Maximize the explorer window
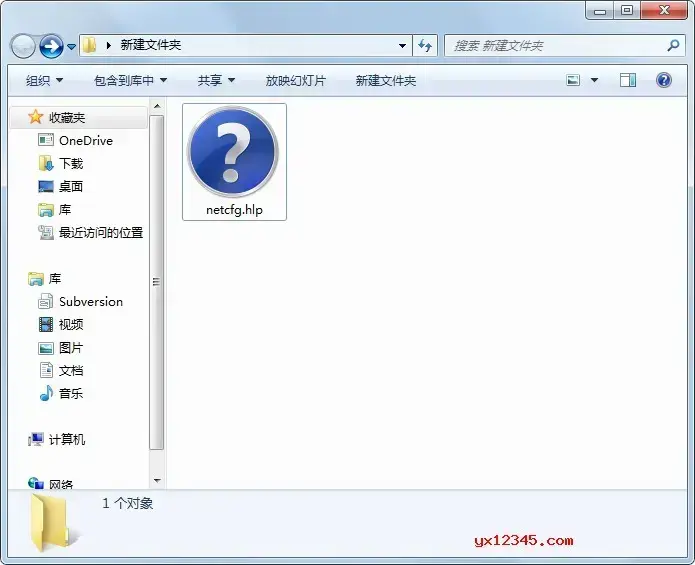 pyautogui.click(x=627, y=11)
